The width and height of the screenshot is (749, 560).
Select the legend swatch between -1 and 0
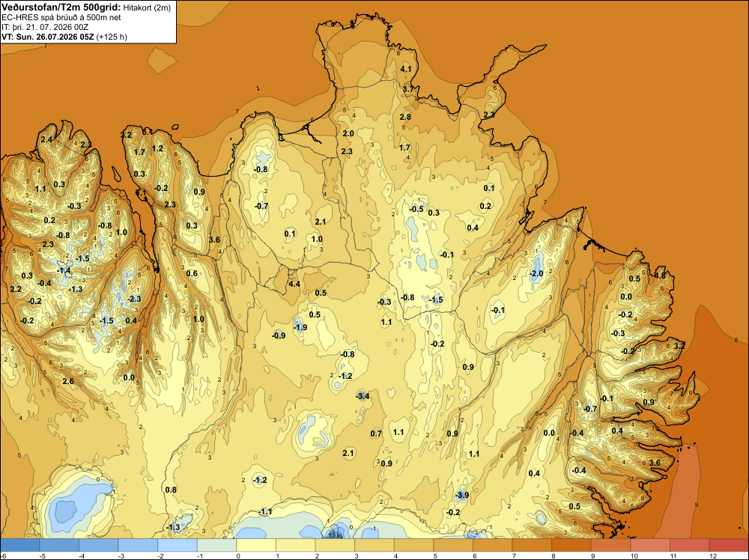point(217,545)
